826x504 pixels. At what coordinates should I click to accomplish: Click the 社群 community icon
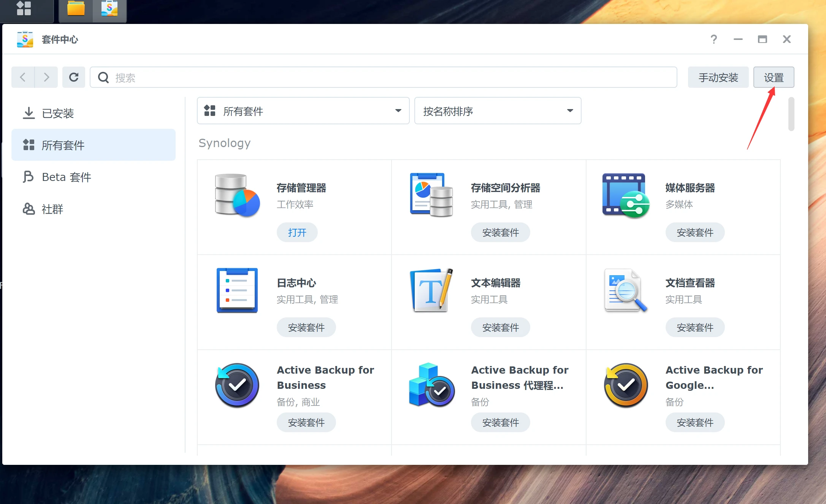29,209
